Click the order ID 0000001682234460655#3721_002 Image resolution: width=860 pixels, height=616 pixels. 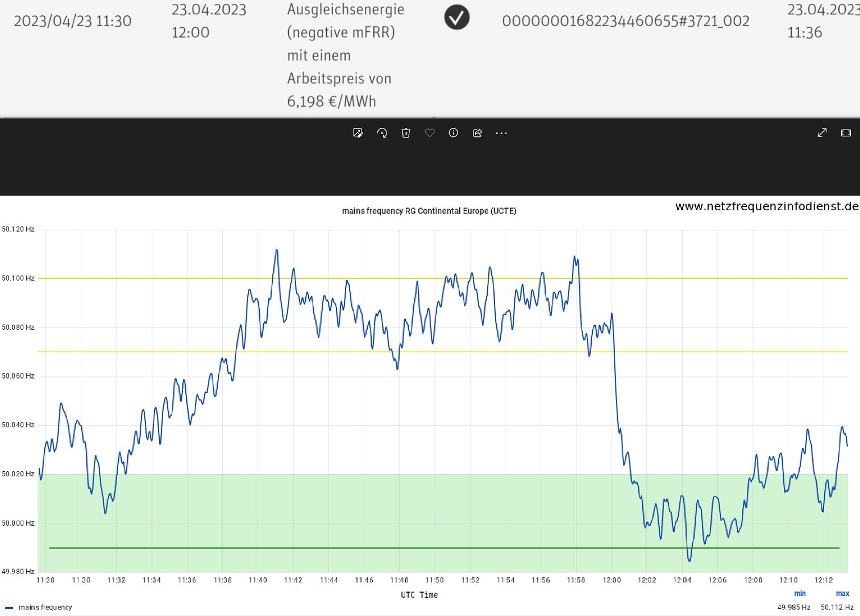(625, 21)
